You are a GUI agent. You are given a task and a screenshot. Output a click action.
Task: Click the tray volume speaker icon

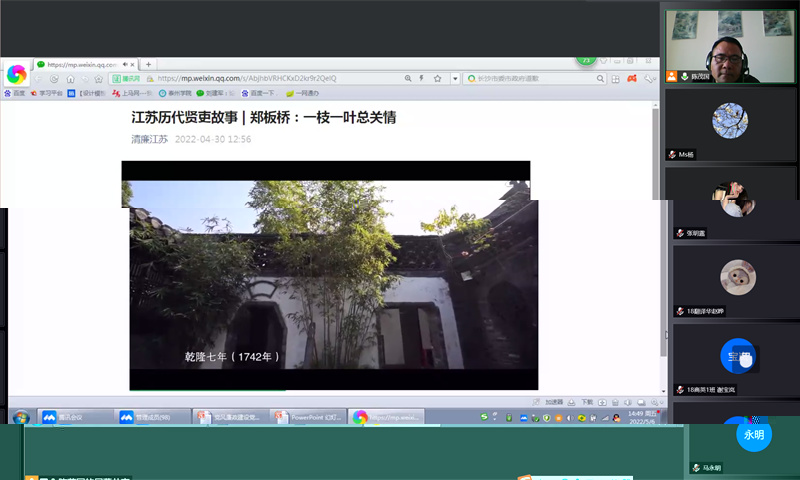click(570, 418)
